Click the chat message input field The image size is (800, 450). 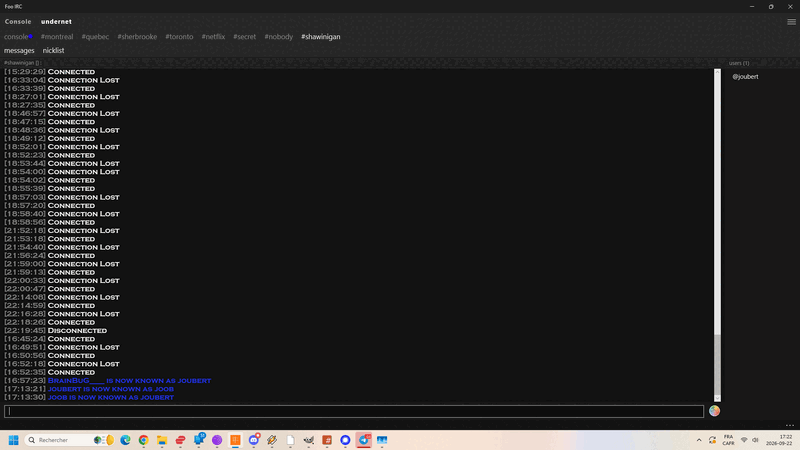click(354, 411)
